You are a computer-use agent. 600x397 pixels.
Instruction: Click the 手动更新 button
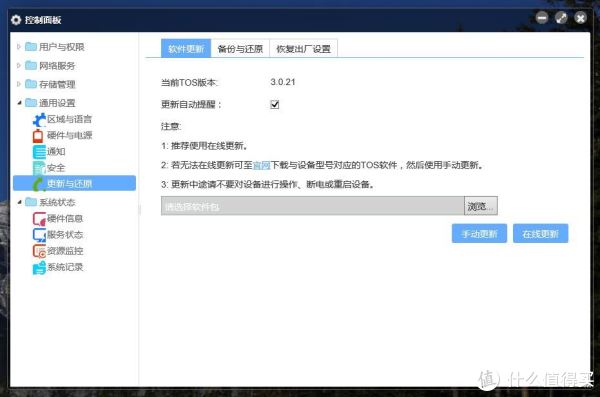point(479,234)
